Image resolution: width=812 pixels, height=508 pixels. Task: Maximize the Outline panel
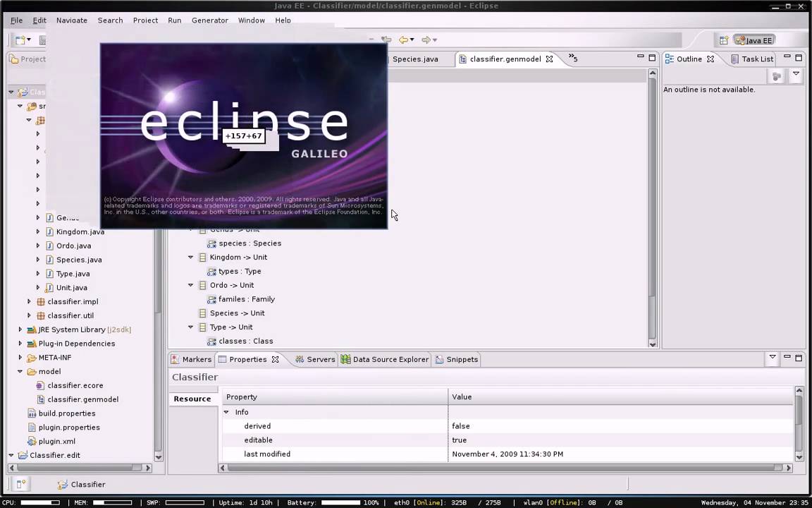799,58
